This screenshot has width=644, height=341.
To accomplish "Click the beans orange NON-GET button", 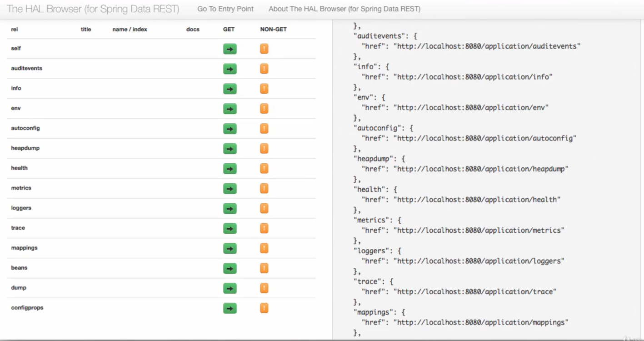I will click(264, 268).
